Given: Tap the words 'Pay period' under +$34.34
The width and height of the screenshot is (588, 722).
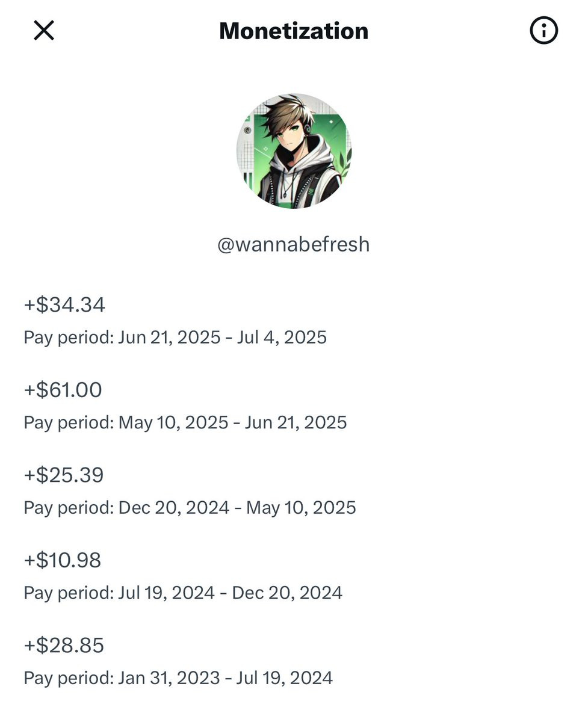Looking at the screenshot, I should click(x=68, y=337).
